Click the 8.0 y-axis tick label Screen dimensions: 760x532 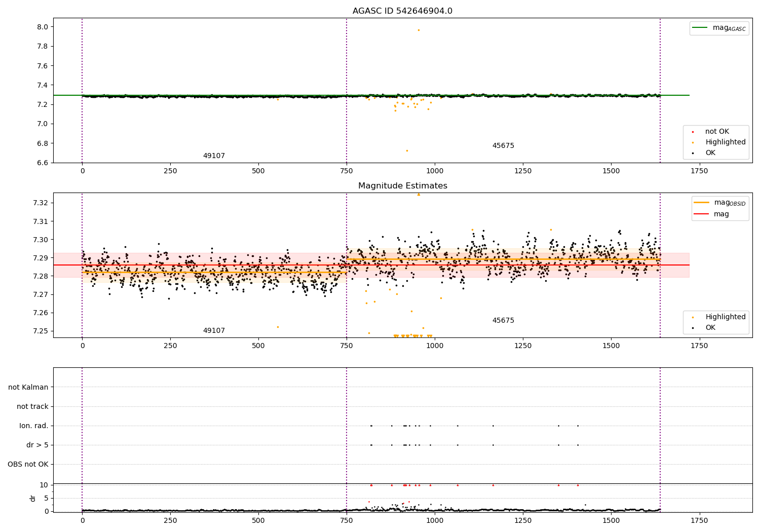click(43, 27)
